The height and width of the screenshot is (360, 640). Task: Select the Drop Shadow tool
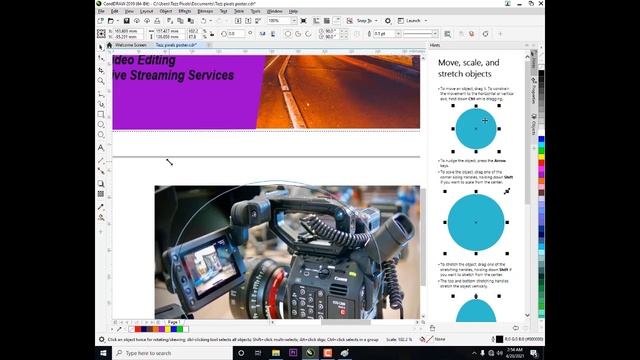click(x=101, y=184)
